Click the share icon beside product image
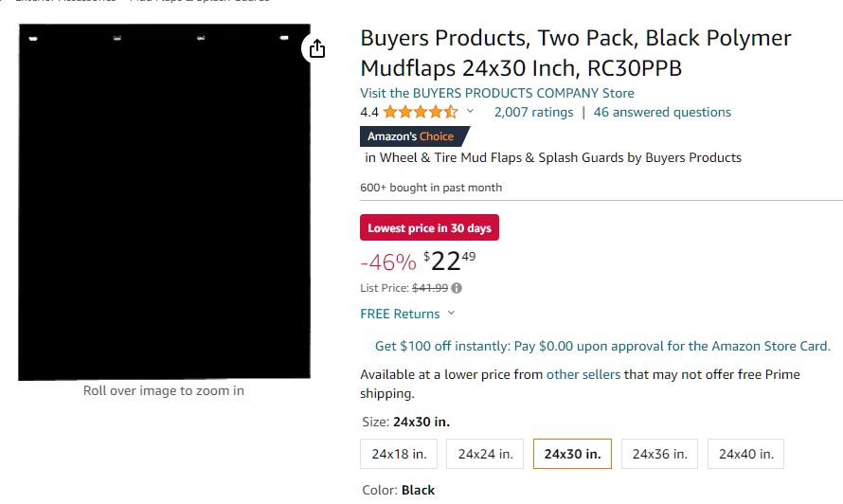The height and width of the screenshot is (504, 843). click(x=317, y=48)
